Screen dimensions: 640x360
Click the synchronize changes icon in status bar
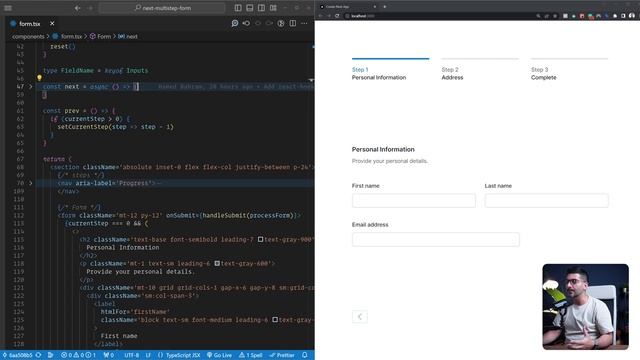tap(38, 355)
